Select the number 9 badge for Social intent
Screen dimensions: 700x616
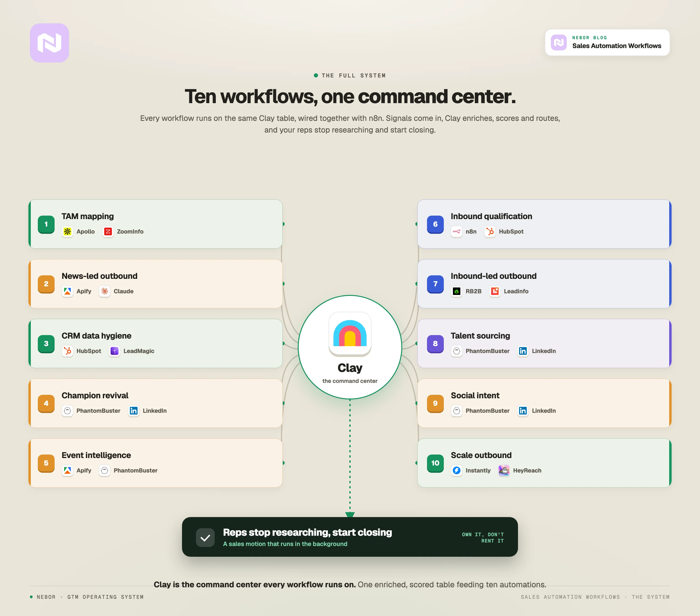(435, 404)
